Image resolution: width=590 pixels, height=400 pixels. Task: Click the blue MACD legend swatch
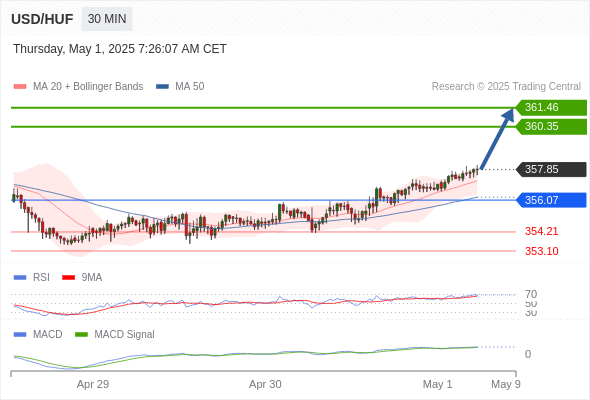click(x=20, y=335)
